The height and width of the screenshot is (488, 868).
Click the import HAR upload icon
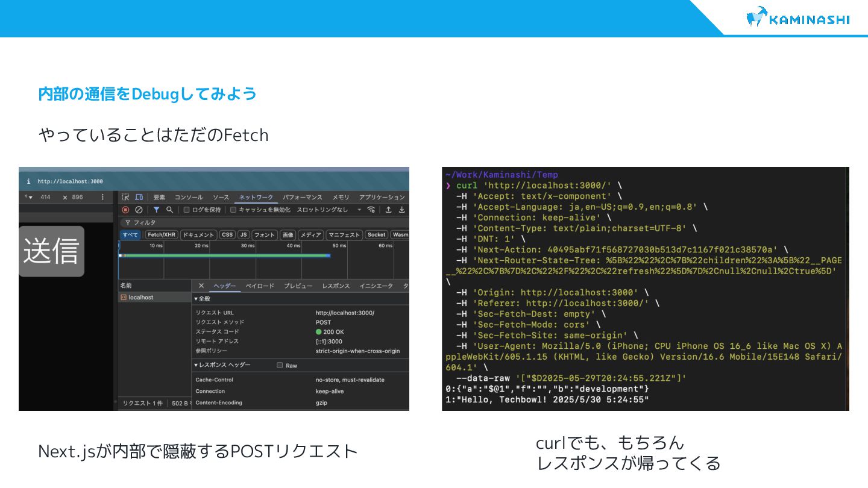tap(389, 210)
